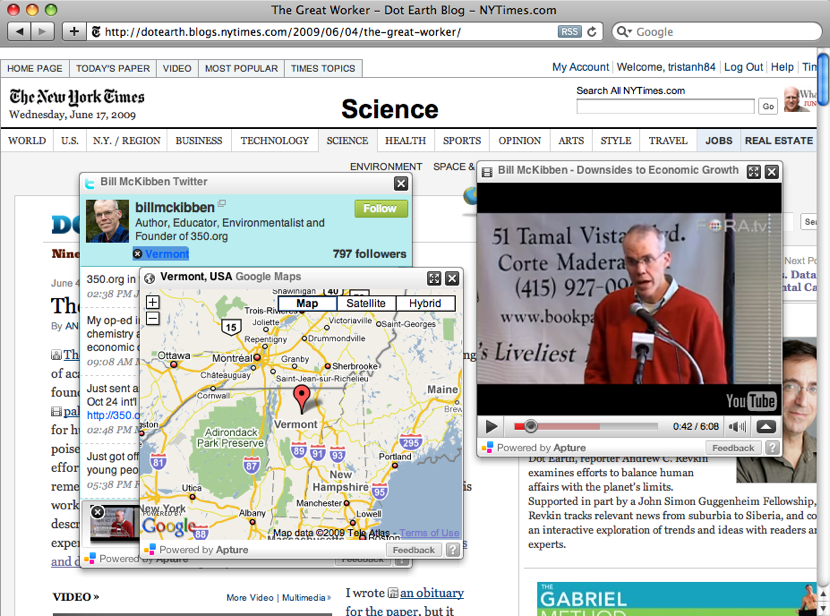Go to WORLD section
Image resolution: width=830 pixels, height=616 pixels.
point(27,141)
